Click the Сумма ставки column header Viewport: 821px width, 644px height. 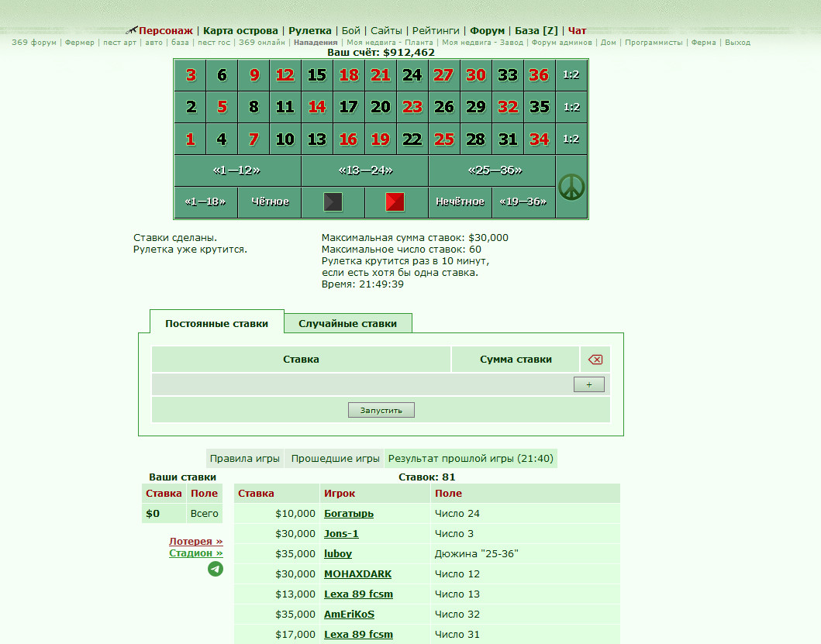tap(516, 359)
